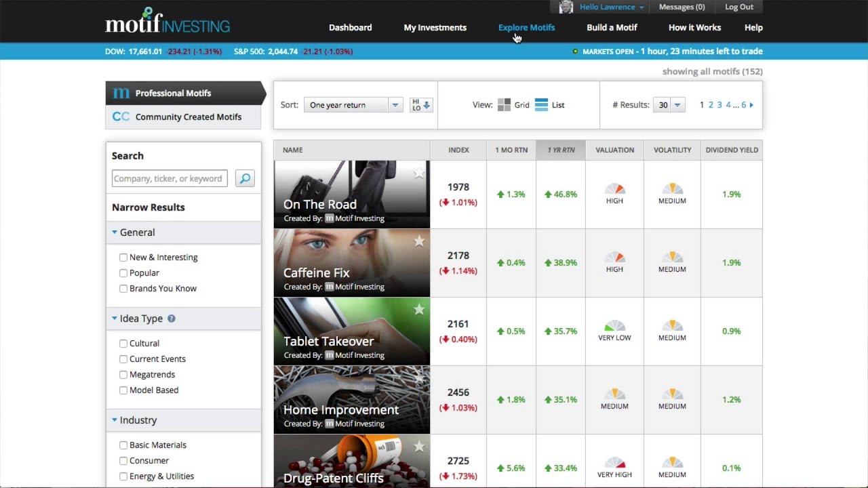Click Drug-Patent Cliffs valuation gauge
The height and width of the screenshot is (488, 868).
point(614,463)
